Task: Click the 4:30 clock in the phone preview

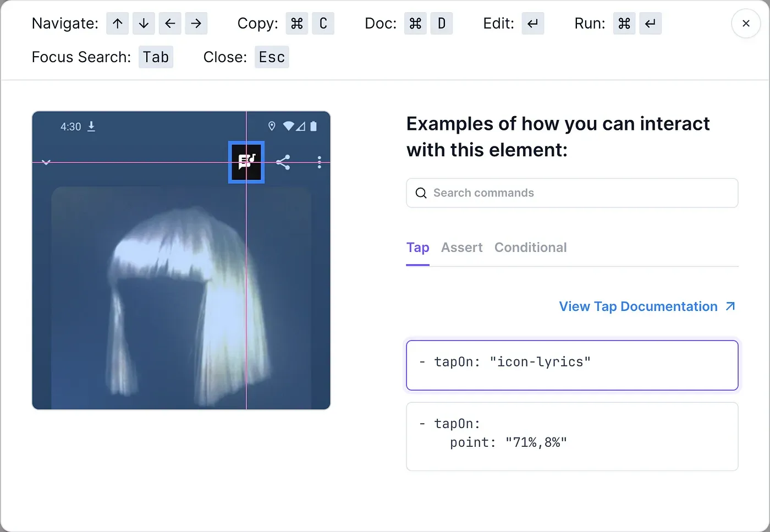Action: 70,127
